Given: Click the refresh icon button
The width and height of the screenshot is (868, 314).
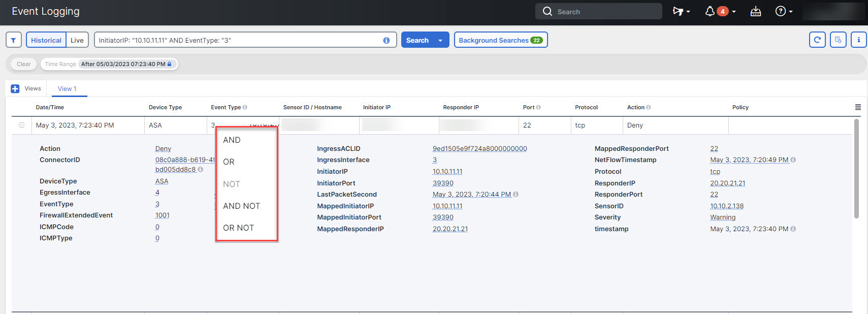Looking at the screenshot, I should 817,40.
